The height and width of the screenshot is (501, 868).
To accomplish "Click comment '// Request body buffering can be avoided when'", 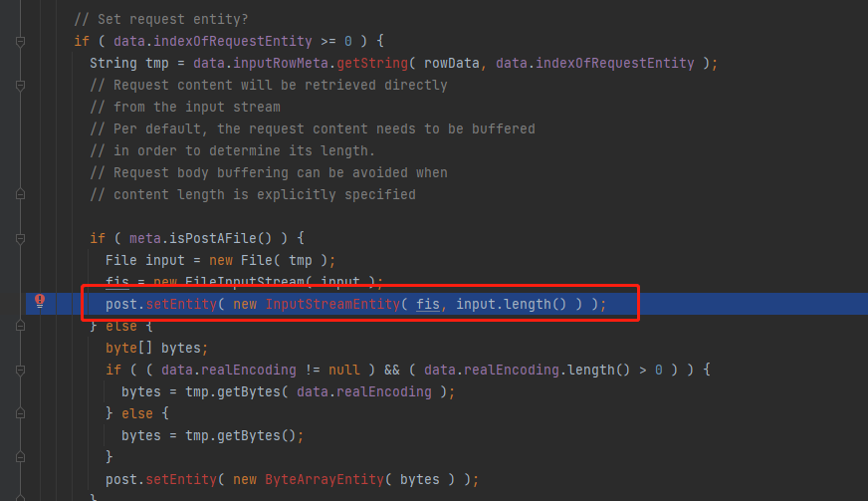I will (269, 173).
